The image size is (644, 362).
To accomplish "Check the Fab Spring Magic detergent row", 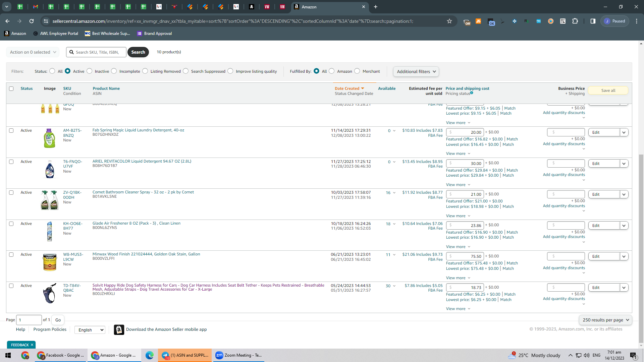I will tap(11, 130).
